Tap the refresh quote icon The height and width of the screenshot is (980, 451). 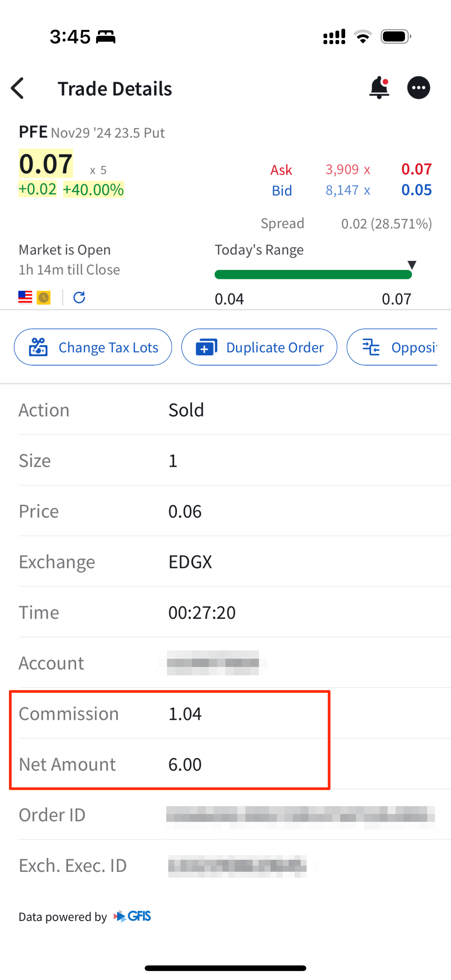79,298
